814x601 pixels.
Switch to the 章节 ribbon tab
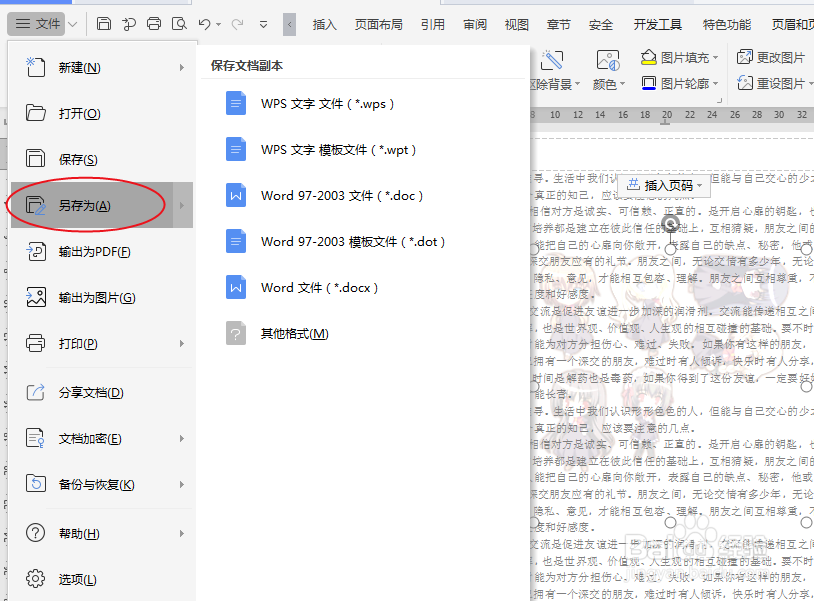(x=559, y=24)
